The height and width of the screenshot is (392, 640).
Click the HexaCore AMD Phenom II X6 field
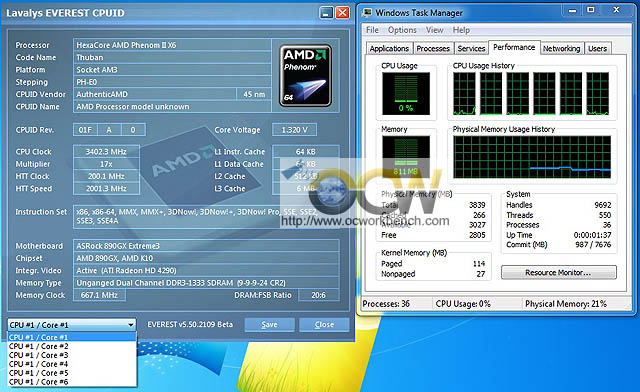(172, 45)
